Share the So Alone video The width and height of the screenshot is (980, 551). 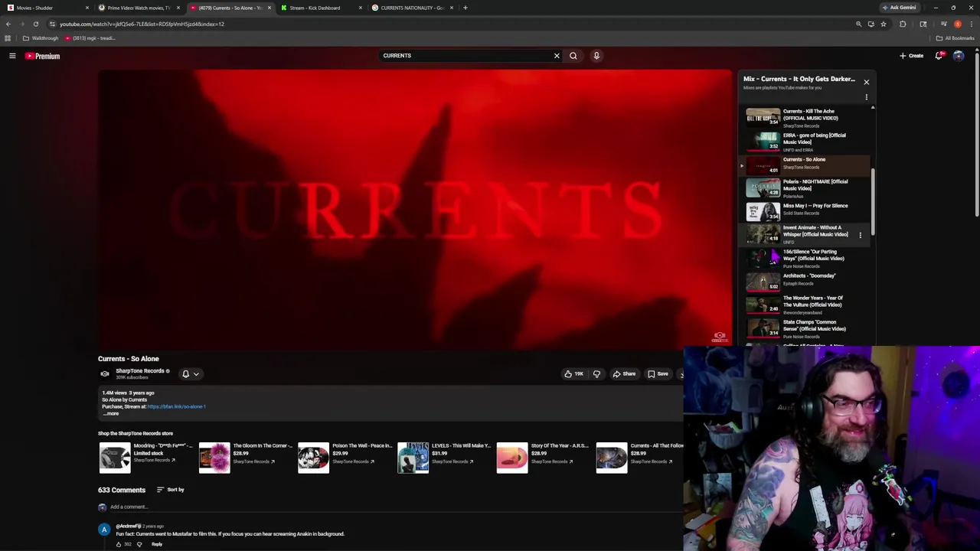point(624,374)
